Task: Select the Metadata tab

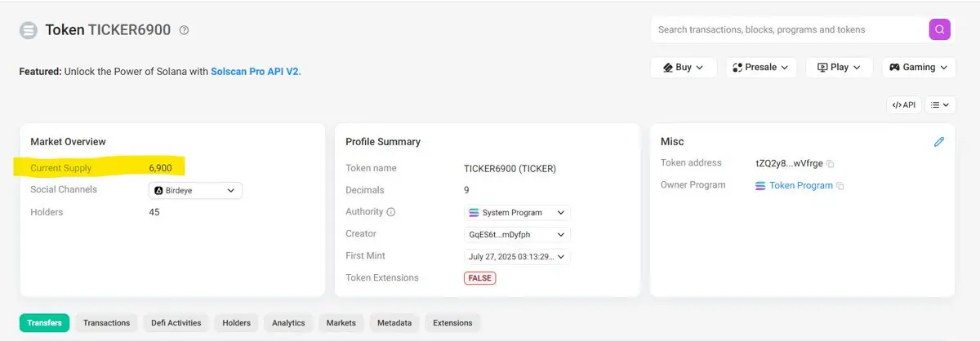Action: coord(394,323)
